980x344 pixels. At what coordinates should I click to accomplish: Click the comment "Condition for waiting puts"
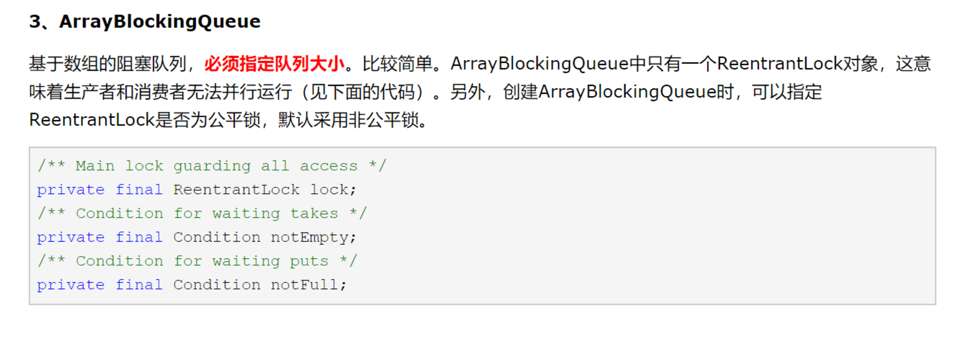[202, 262]
